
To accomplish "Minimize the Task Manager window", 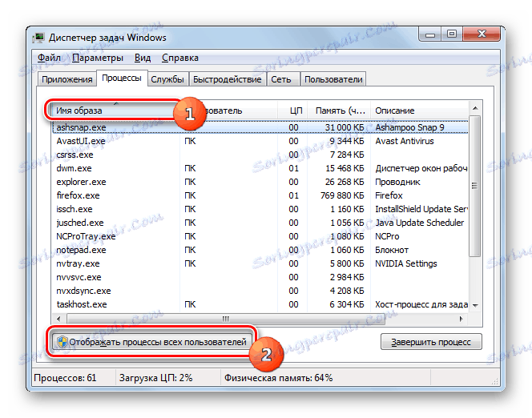I will coord(430,34).
